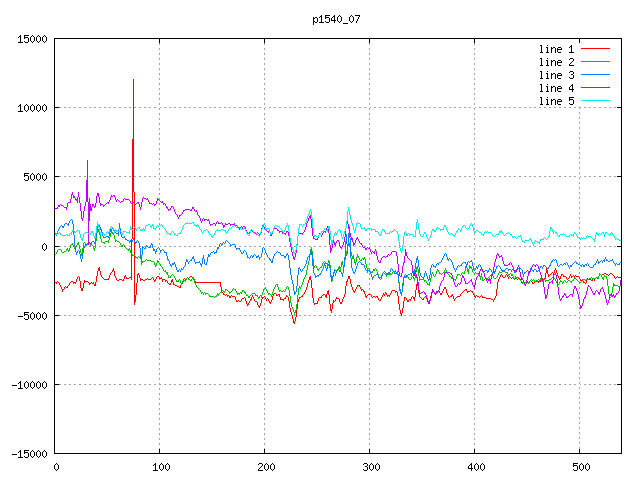
Task: Select the 'line 5' legend label
Action: 556,101
